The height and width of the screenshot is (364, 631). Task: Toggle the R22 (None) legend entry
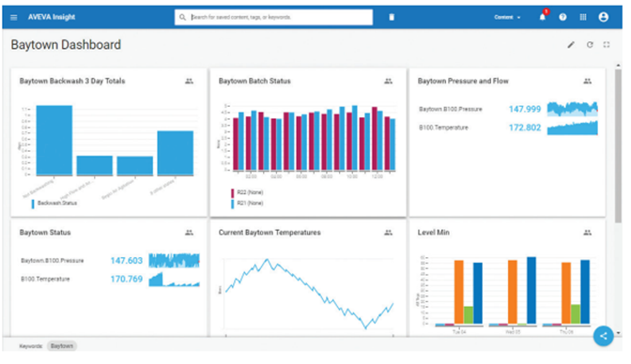pyautogui.click(x=247, y=192)
